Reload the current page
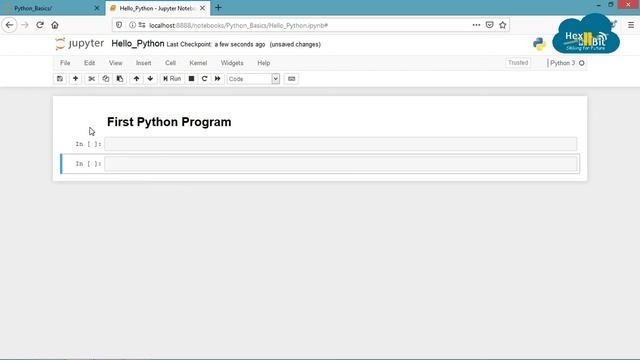The width and height of the screenshot is (640, 360). [40, 25]
